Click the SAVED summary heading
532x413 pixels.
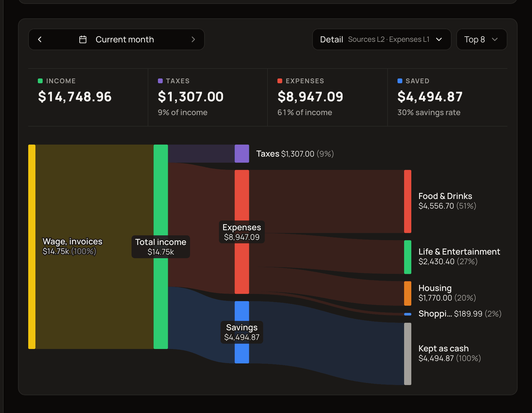click(x=417, y=81)
